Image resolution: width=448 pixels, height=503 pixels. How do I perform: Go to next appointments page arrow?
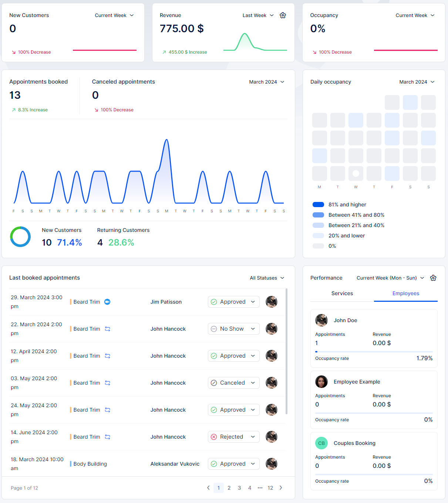point(281,488)
